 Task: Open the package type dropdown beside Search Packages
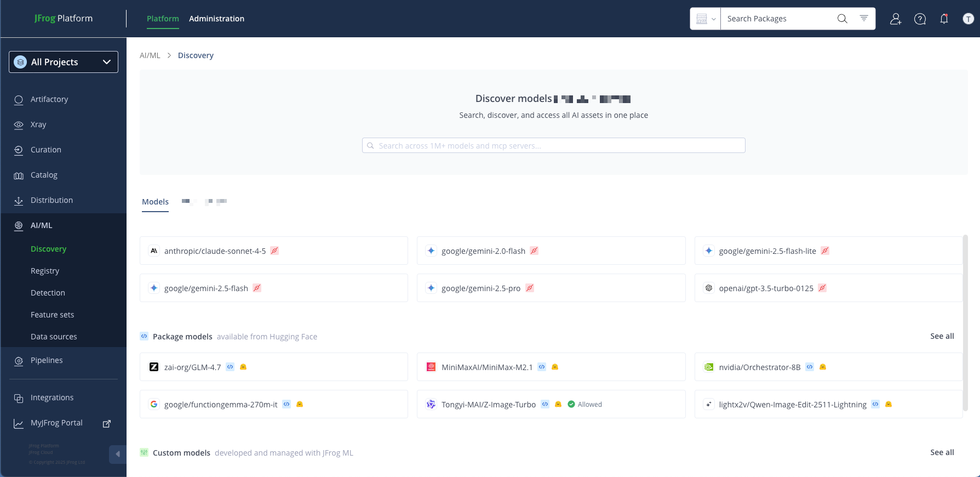coord(706,19)
